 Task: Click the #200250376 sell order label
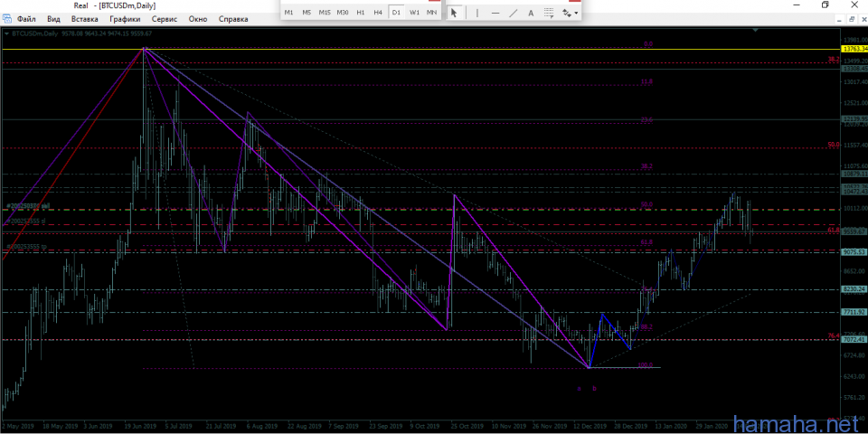click(x=28, y=205)
